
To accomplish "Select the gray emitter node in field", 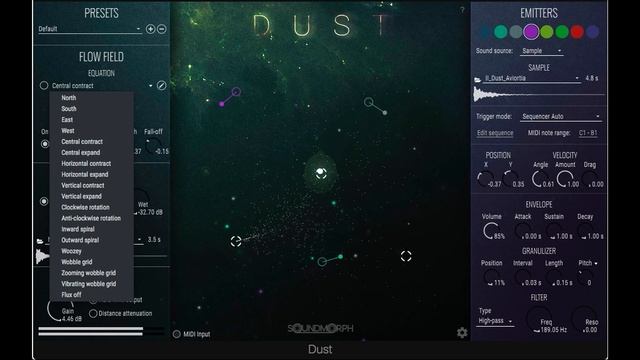I will pos(369,102).
